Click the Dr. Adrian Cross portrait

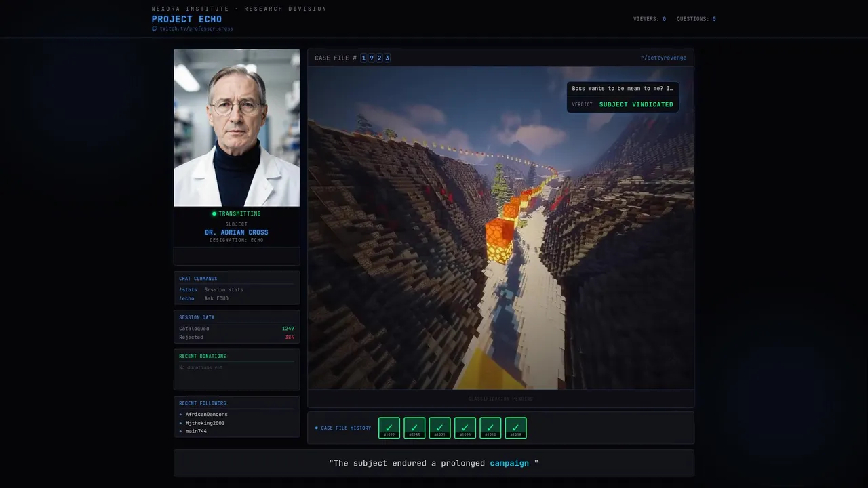click(237, 127)
